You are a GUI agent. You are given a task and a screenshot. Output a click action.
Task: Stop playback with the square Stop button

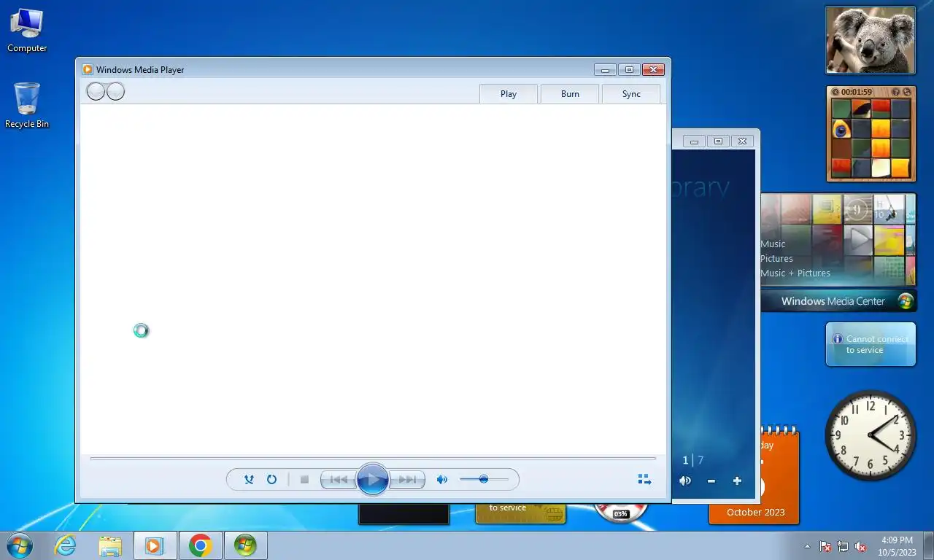pos(304,479)
